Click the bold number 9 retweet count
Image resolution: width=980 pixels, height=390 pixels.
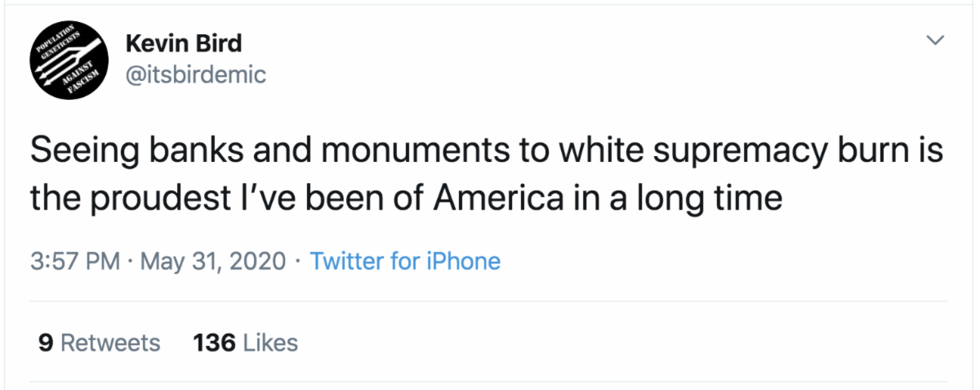(x=46, y=342)
